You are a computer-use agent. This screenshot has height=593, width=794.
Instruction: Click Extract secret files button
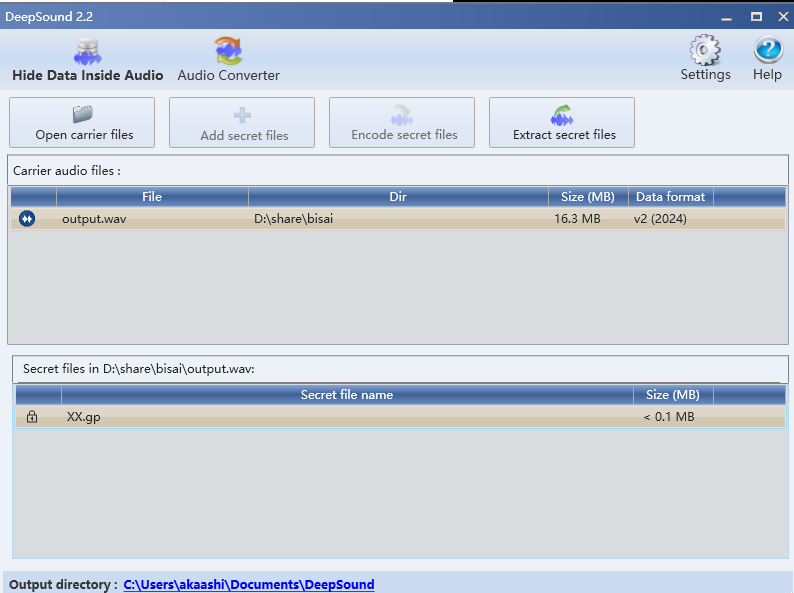562,123
